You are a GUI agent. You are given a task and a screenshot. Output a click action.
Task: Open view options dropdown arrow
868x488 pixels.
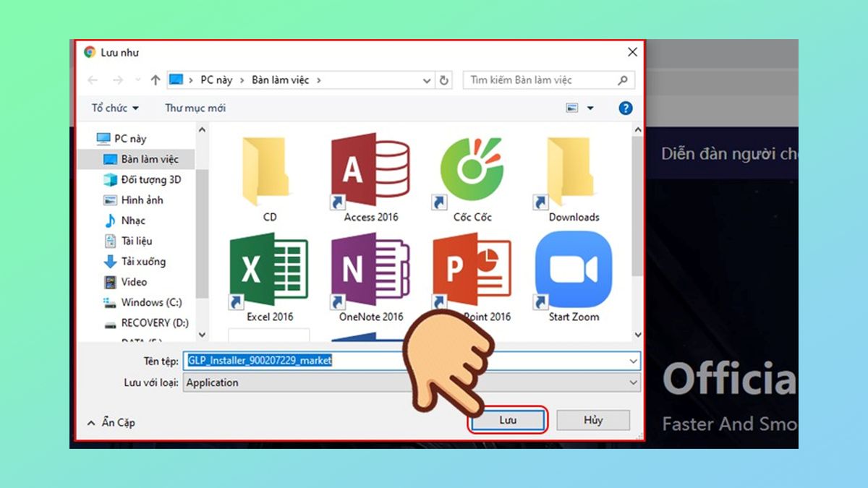click(590, 108)
